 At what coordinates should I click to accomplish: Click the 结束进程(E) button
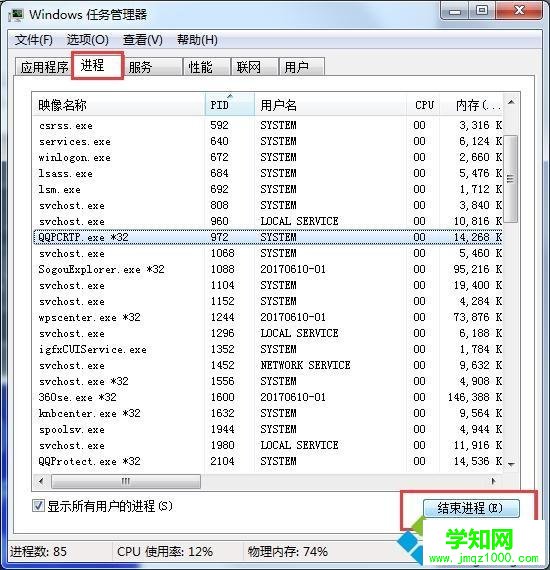(471, 508)
